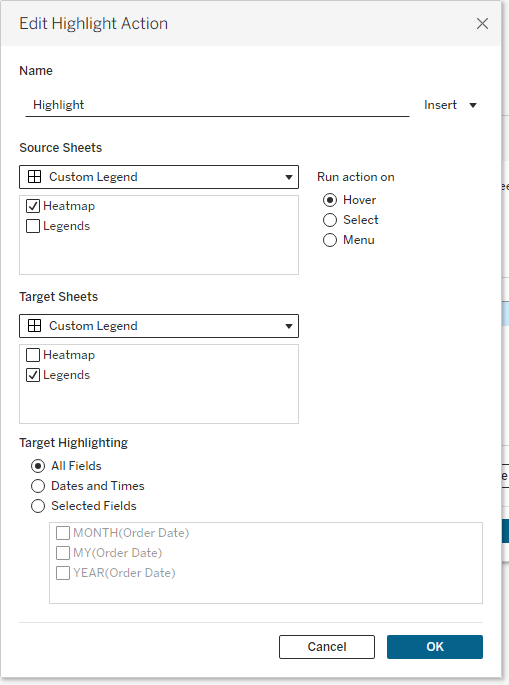509x685 pixels.
Task: Click the Highlight name input field
Action: point(217,105)
